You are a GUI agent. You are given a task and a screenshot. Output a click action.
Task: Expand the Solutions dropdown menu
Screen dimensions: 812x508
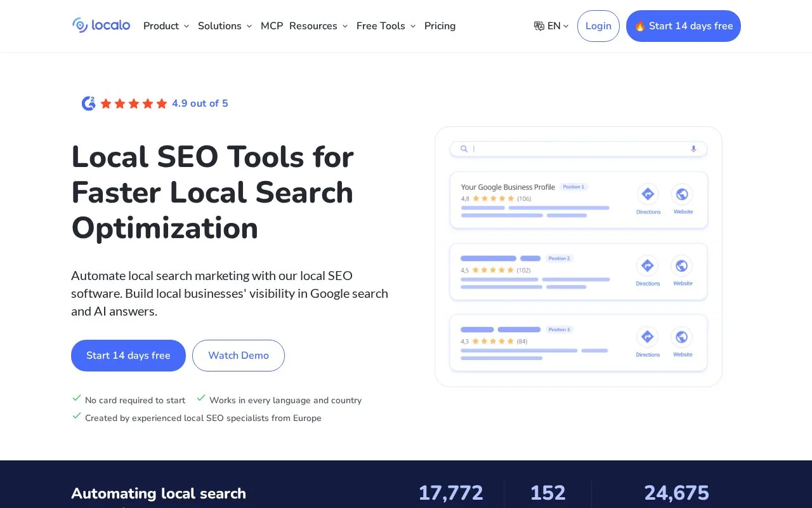(x=225, y=26)
